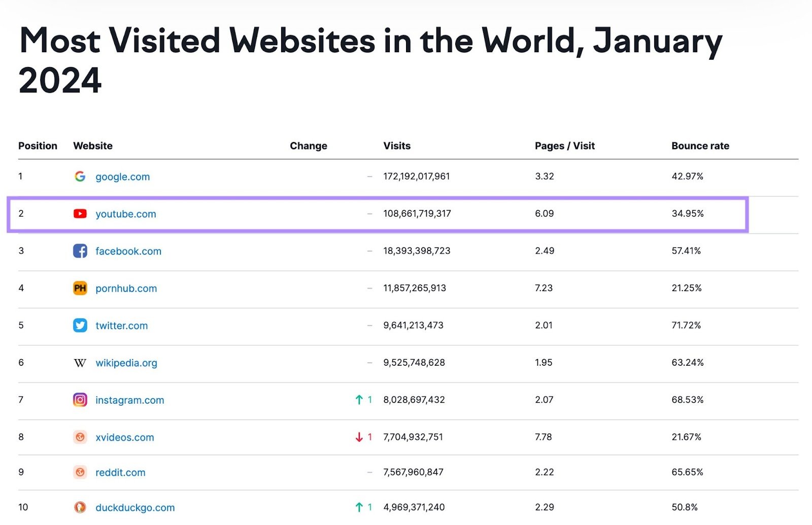Image resolution: width=812 pixels, height=525 pixels.
Task: Click the highlighted youtube.com table row
Action: pyautogui.click(x=378, y=214)
